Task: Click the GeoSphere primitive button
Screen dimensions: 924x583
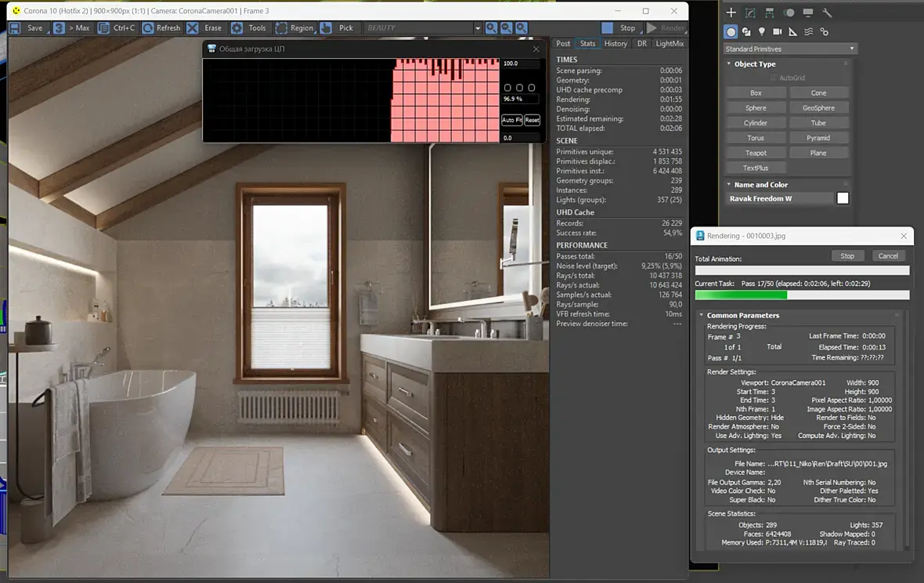Action: 818,108
